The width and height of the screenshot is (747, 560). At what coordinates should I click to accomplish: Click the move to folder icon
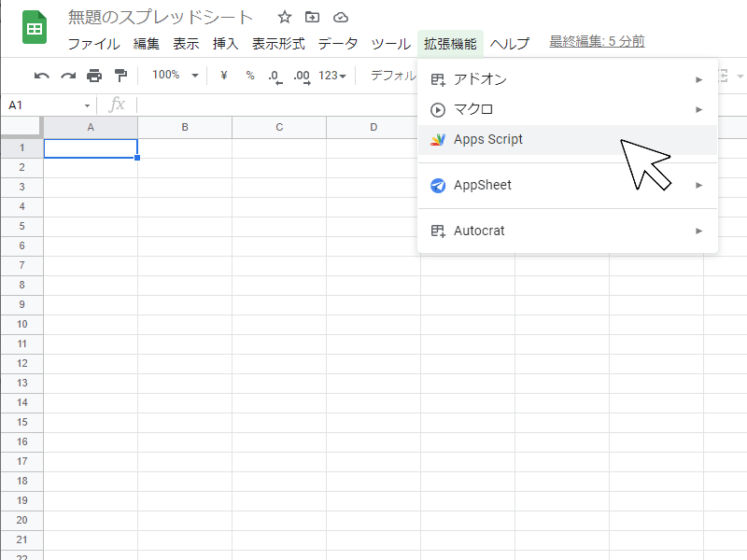coord(312,18)
